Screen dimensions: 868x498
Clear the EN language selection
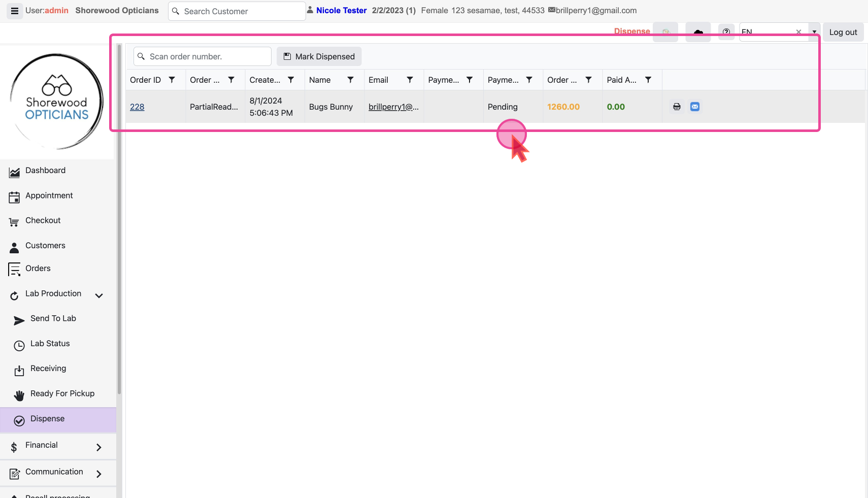[798, 31]
